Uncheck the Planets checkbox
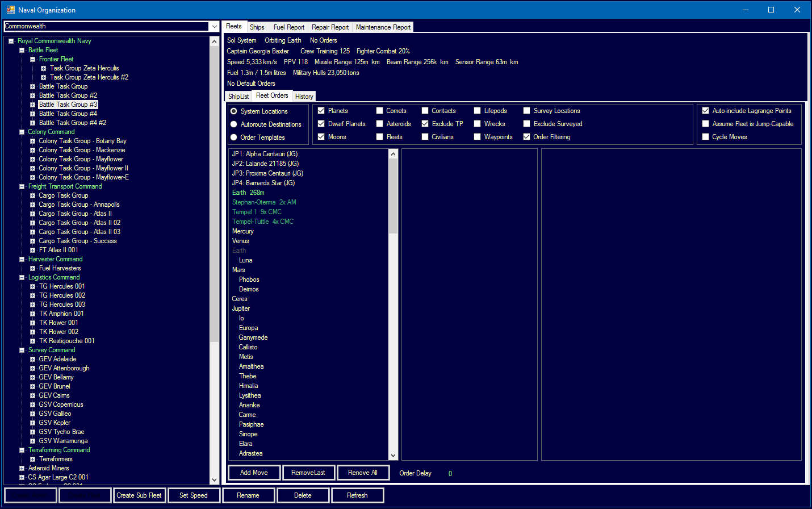 click(321, 111)
